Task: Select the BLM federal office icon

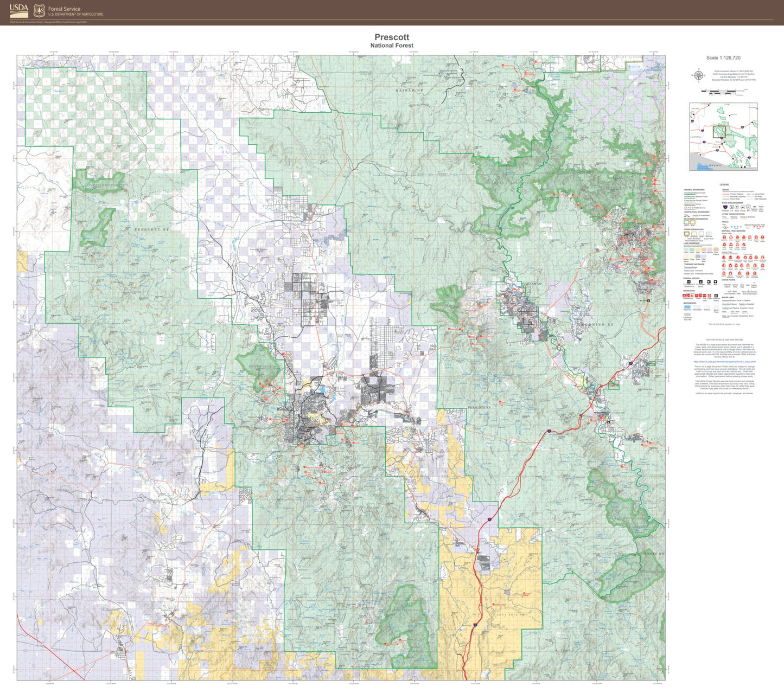Action: click(715, 283)
